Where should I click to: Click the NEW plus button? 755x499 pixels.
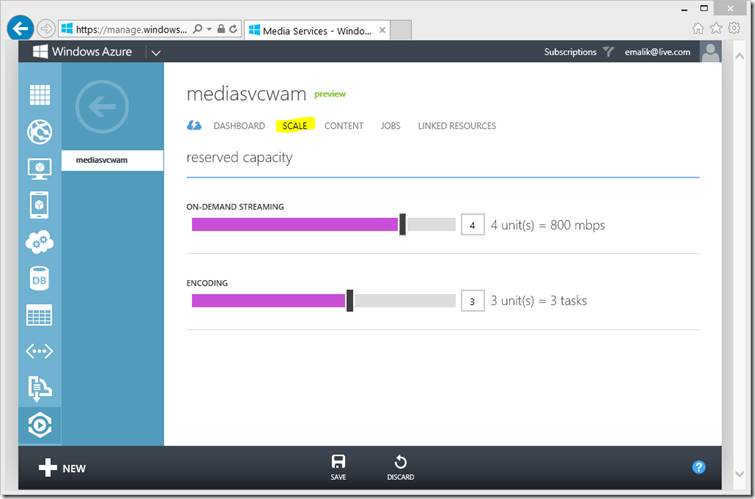pos(62,468)
